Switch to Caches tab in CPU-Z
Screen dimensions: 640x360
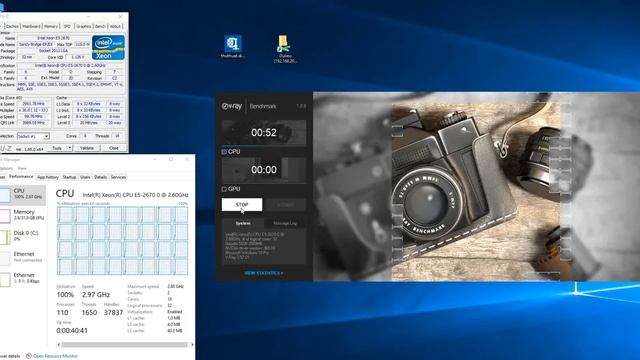coord(12,27)
